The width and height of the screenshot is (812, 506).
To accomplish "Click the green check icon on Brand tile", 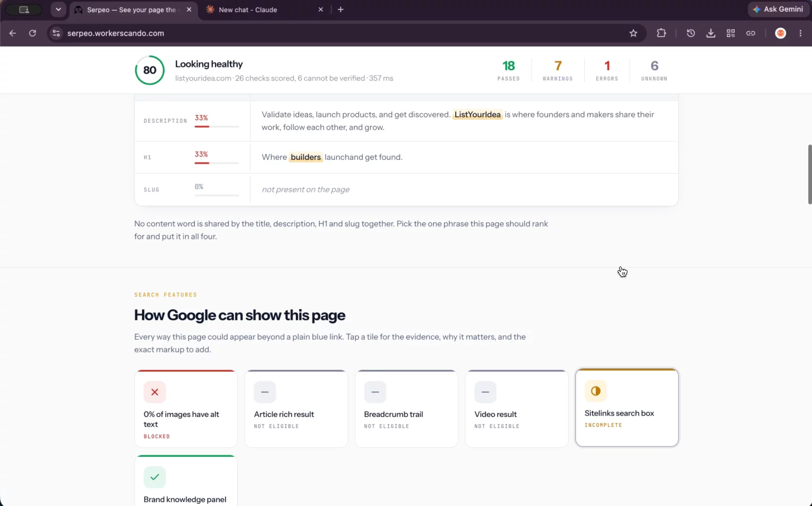I will pyautogui.click(x=155, y=477).
